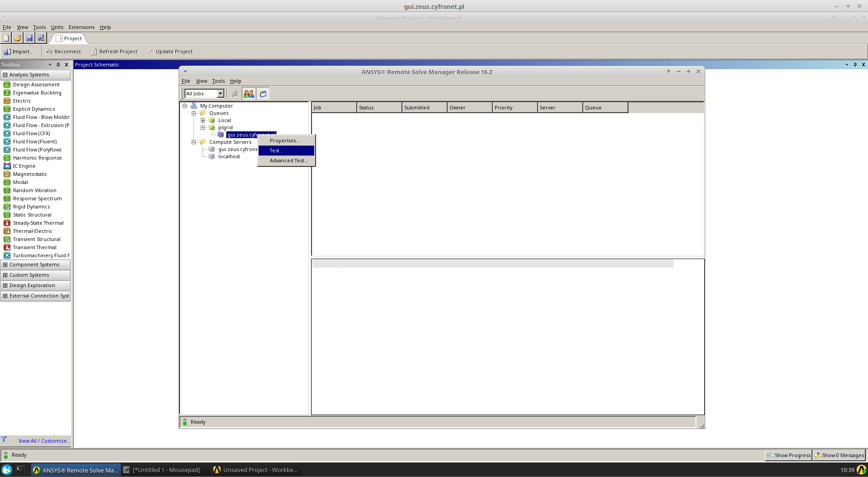The image size is (868, 477).
Task: Open the View menu in Remote Solve Manager
Action: 201,81
